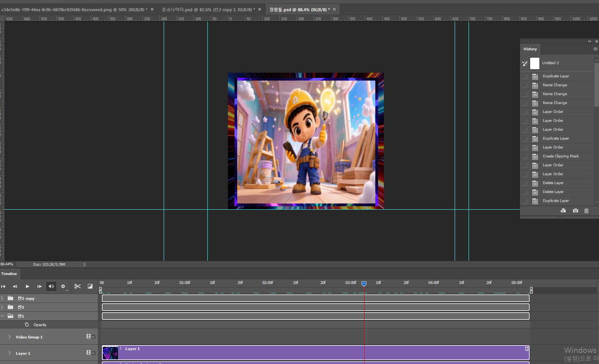Screen dimensions: 599x364
Task: Create new document from current history state
Action: [x=563, y=210]
